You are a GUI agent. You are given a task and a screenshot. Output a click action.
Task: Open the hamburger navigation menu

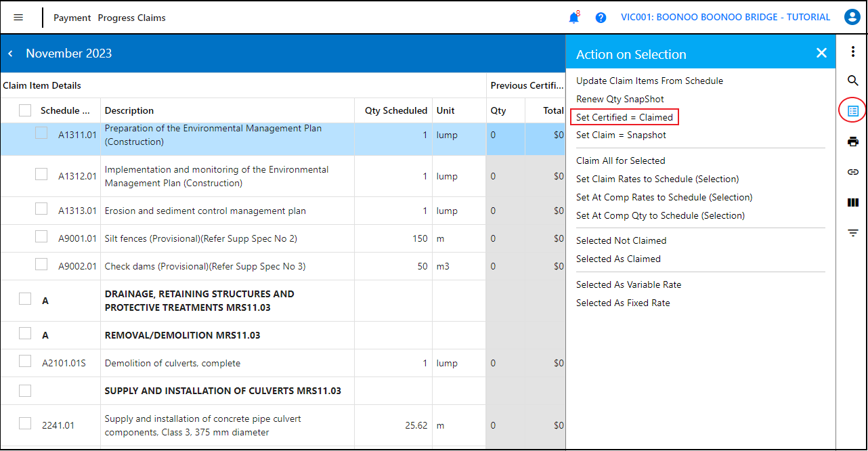18,18
